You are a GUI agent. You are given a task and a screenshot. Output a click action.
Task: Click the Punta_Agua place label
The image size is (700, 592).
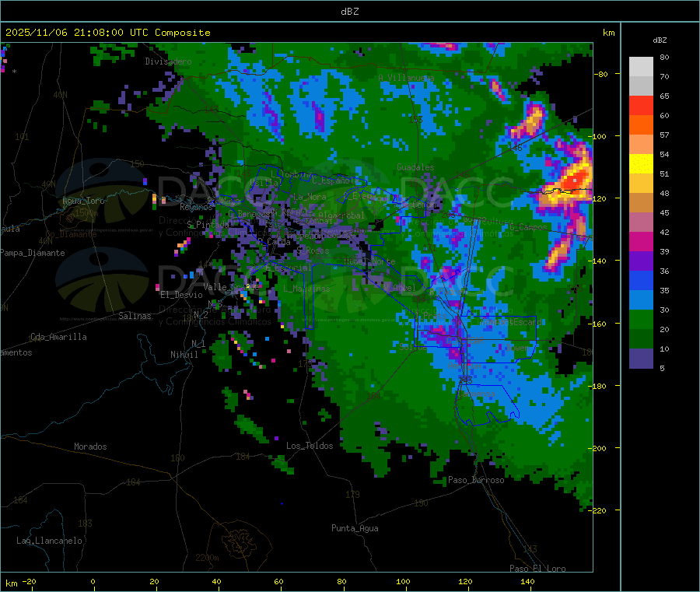[355, 528]
